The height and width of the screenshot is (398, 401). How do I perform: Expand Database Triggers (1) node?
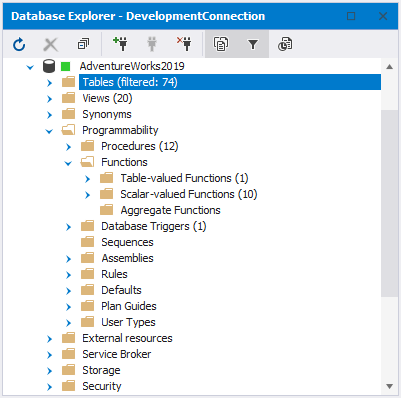[69, 227]
